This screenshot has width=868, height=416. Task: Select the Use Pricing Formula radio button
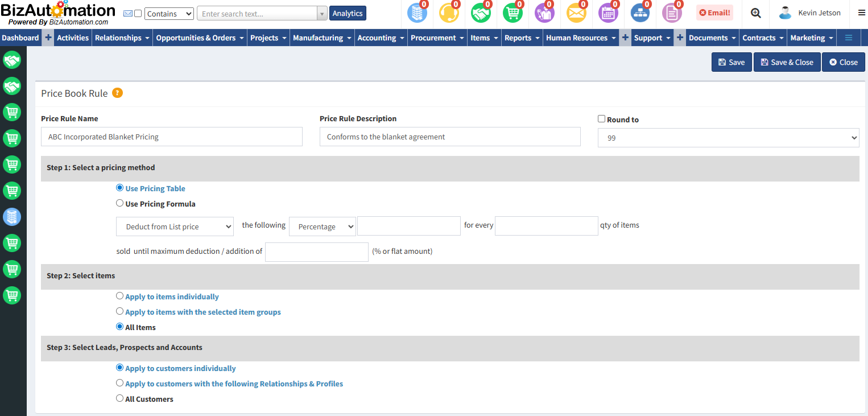[119, 203]
